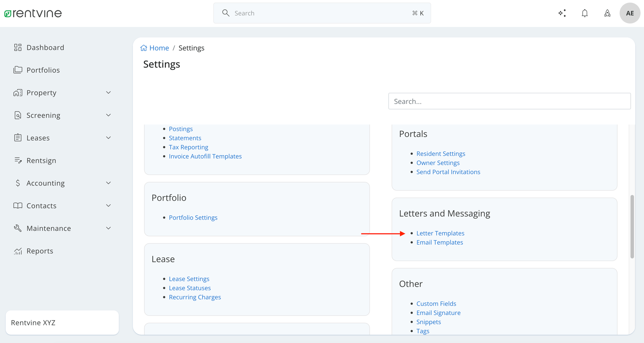Expand the Maintenance menu chevron
The width and height of the screenshot is (644, 343).
pos(108,229)
